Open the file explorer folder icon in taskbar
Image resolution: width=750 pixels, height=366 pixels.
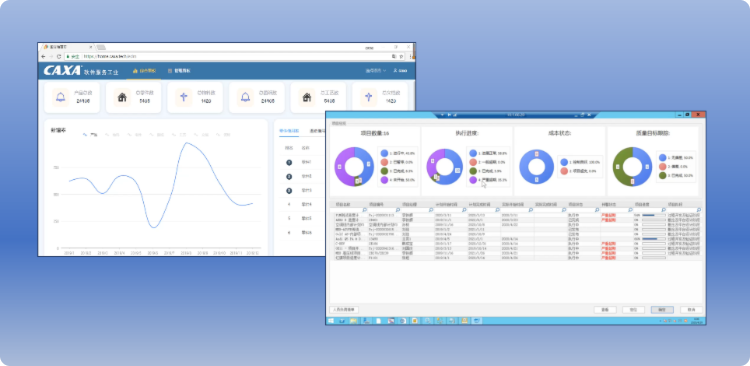click(x=353, y=321)
